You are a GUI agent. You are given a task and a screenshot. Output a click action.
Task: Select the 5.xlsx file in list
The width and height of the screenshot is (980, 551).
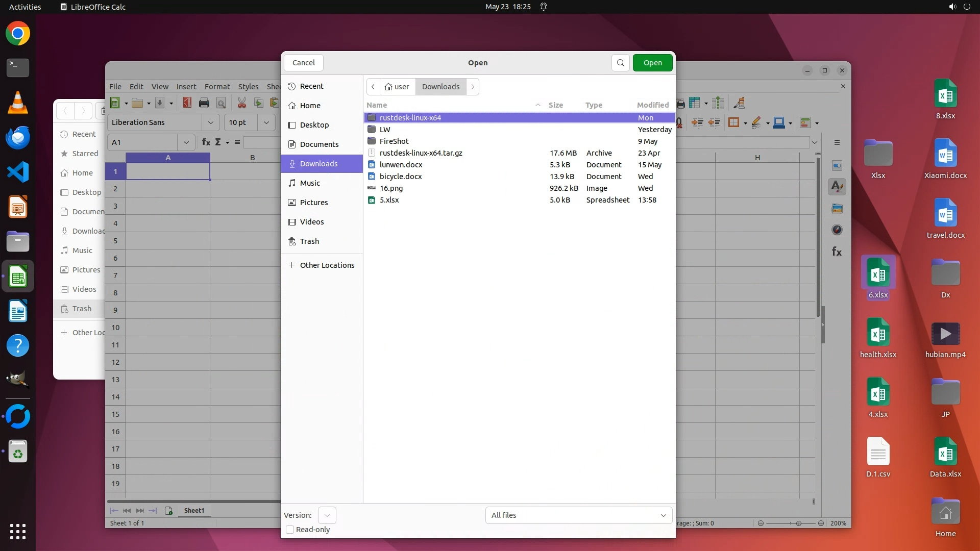tap(389, 200)
